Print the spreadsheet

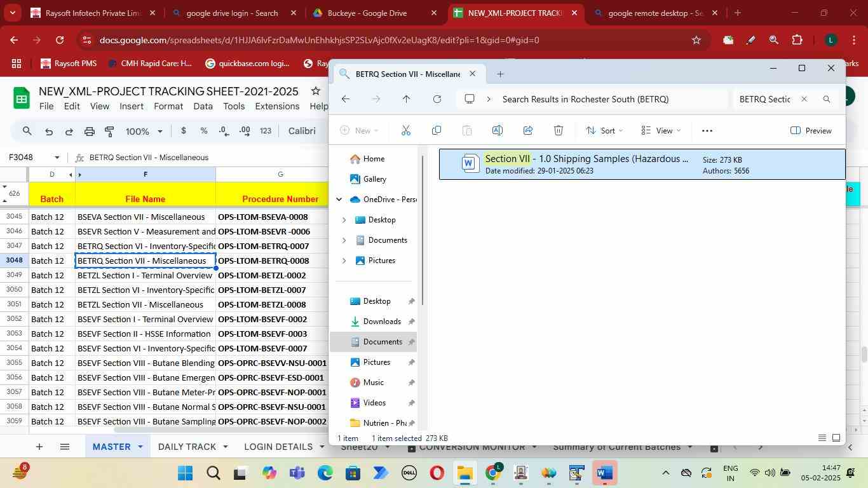(90, 132)
